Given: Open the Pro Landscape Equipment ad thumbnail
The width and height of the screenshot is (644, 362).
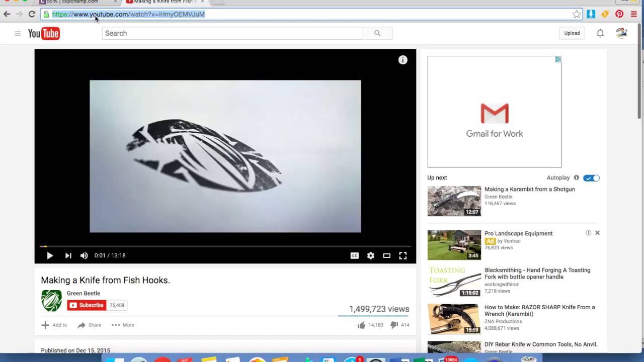Looking at the screenshot, I should point(454,245).
